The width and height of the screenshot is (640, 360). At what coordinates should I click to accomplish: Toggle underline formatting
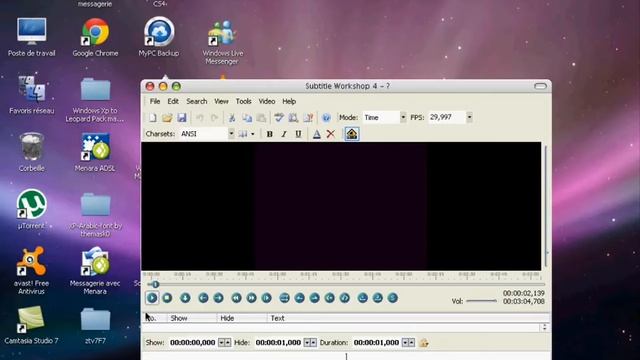[298, 134]
